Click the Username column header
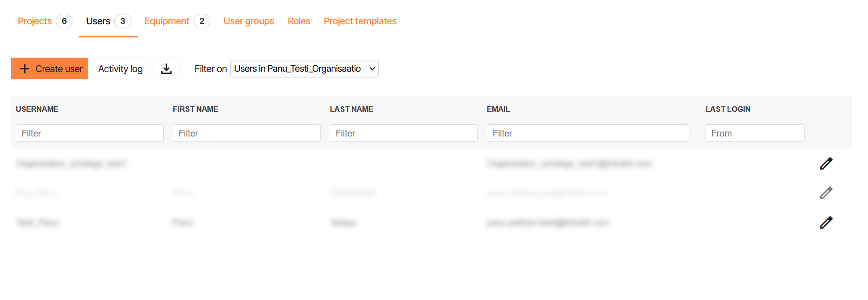868x300 pixels. [x=37, y=109]
